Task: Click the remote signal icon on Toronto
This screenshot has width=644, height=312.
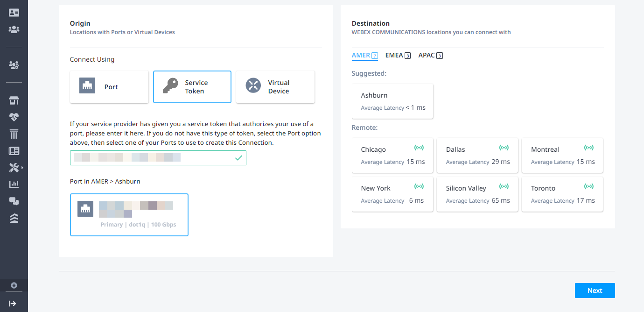Action: 589,186
